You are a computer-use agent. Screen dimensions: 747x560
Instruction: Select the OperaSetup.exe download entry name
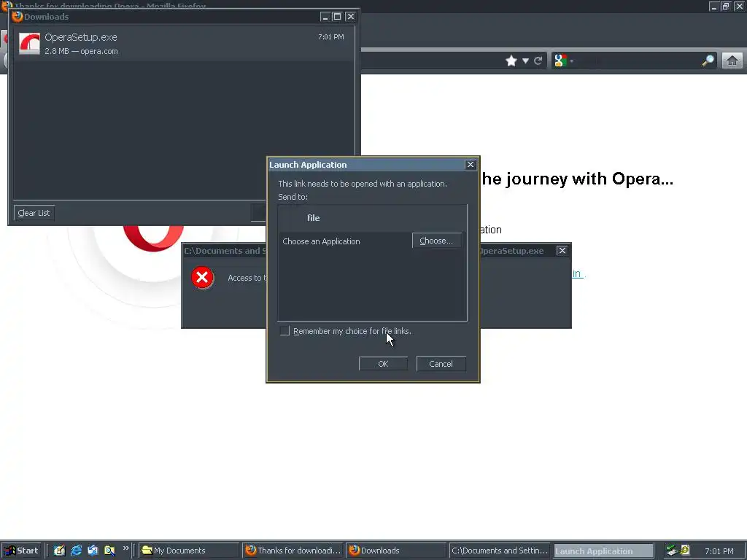[x=81, y=37]
